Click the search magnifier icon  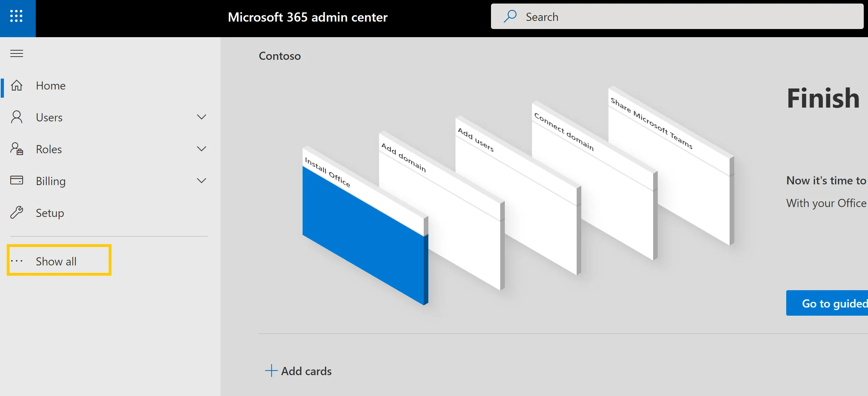coord(510,16)
